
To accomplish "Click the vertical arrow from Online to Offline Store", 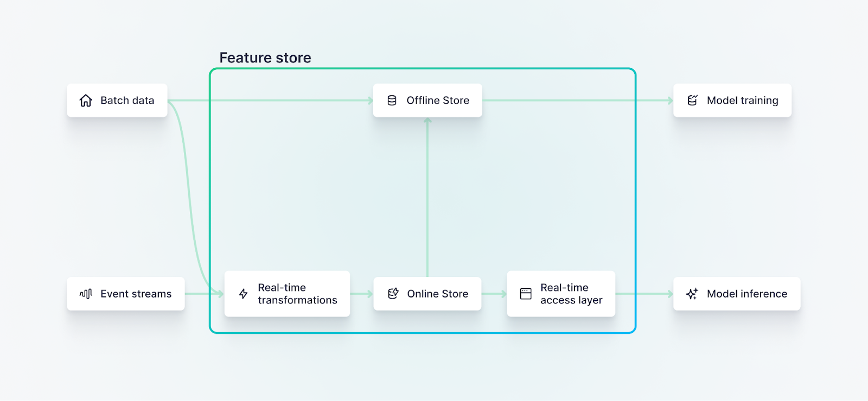I will click(427, 195).
